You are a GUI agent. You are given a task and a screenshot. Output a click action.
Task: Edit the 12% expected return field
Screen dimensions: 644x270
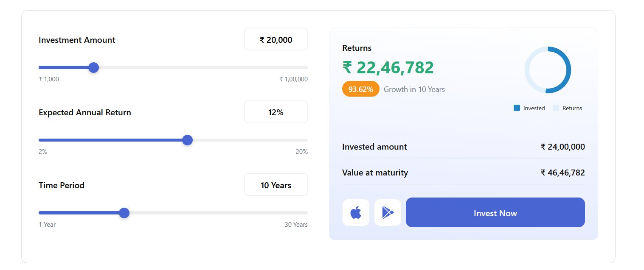[276, 112]
